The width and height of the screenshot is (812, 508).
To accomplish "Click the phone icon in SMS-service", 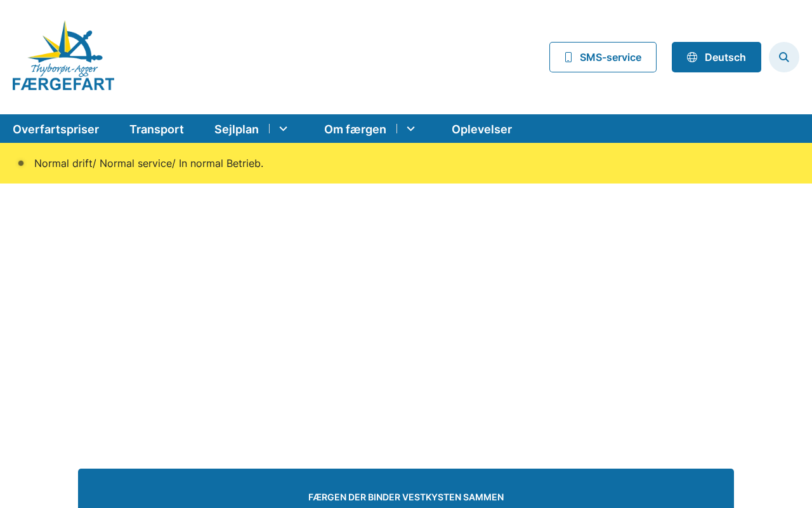I will pyautogui.click(x=568, y=57).
